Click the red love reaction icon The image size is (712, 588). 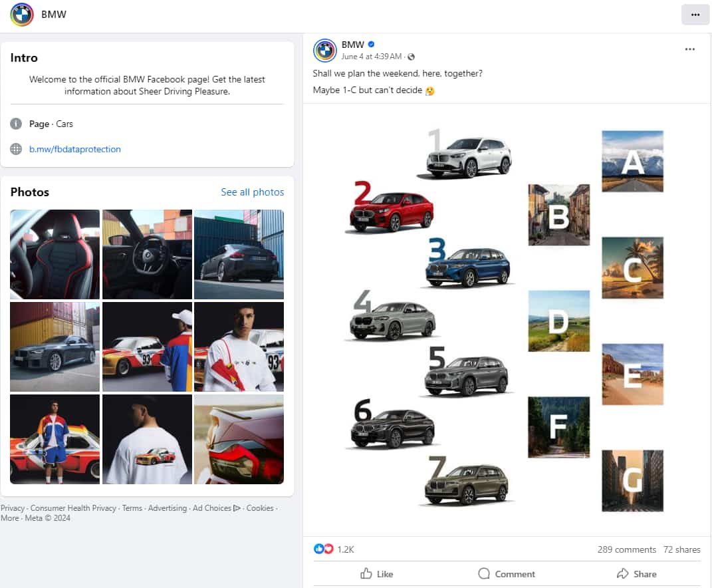[x=328, y=549]
